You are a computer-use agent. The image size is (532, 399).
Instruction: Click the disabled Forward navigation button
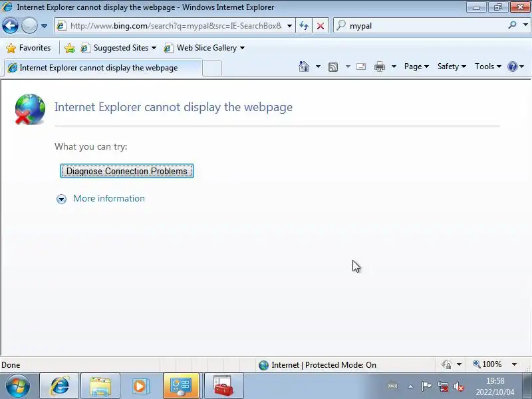coord(29,26)
